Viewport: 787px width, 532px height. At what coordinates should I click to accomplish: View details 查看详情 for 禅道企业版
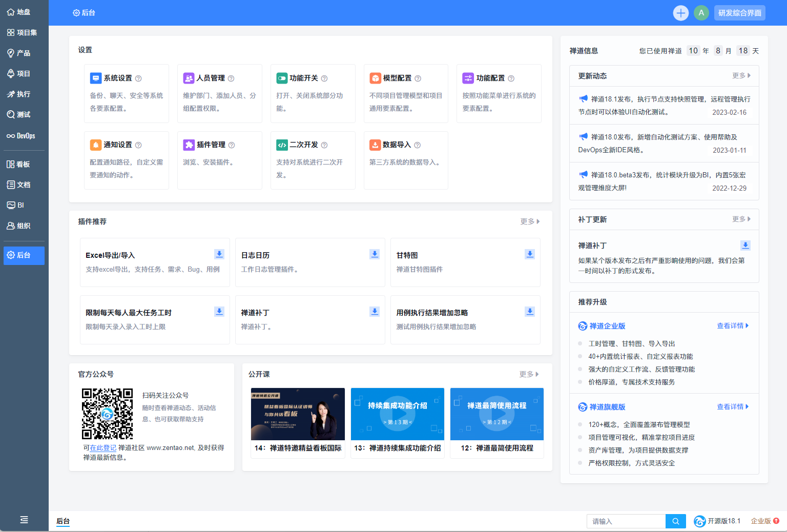pyautogui.click(x=733, y=325)
